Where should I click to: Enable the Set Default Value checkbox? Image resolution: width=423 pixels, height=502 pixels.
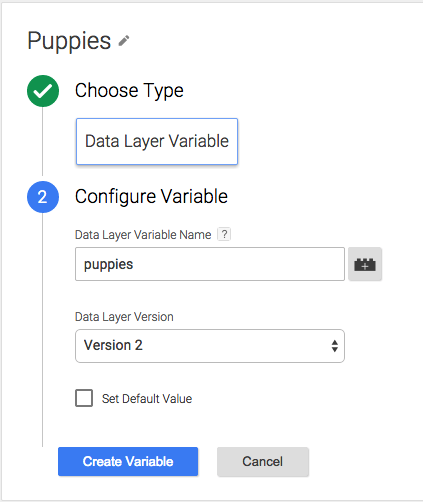(84, 398)
